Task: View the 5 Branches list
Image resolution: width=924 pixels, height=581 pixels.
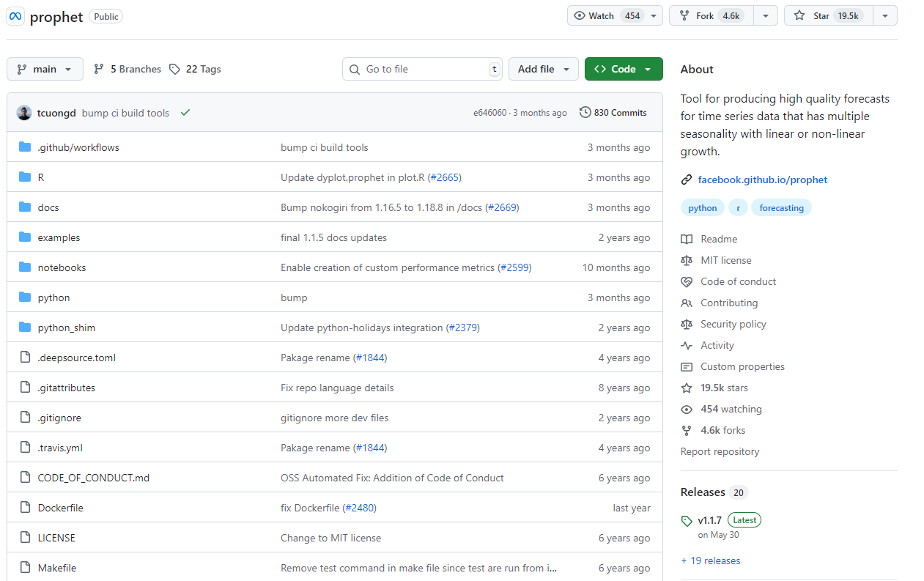Action: click(127, 69)
